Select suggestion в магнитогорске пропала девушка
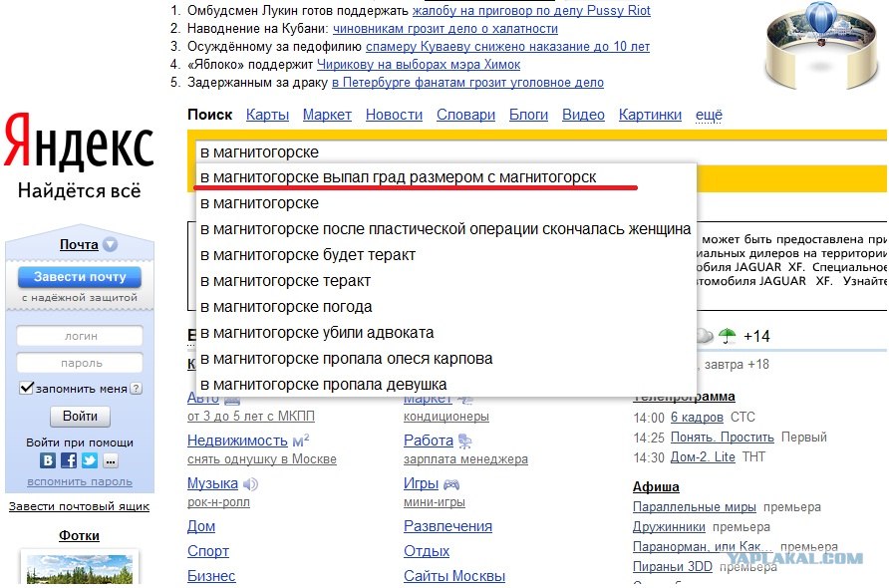Screen dimensions: 889x588 (x=445, y=385)
